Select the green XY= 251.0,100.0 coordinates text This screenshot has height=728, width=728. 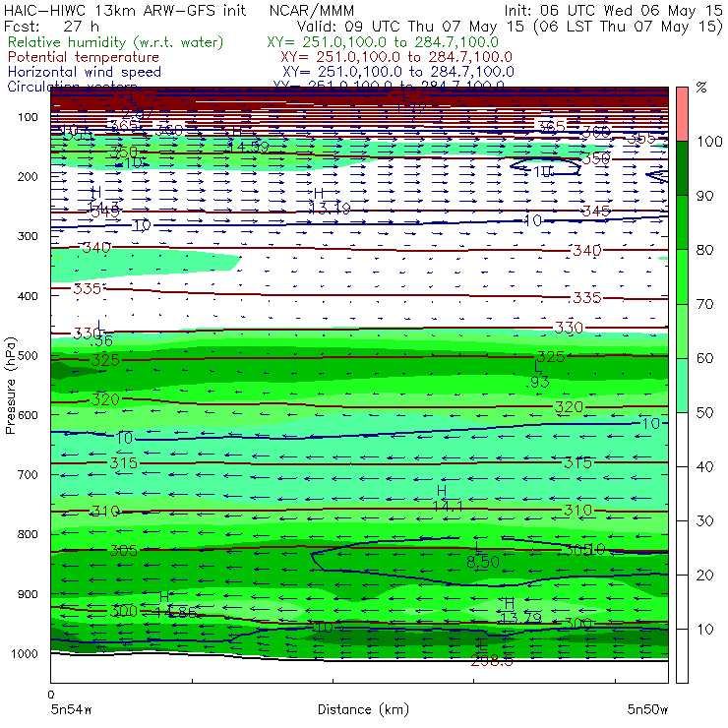click(383, 42)
